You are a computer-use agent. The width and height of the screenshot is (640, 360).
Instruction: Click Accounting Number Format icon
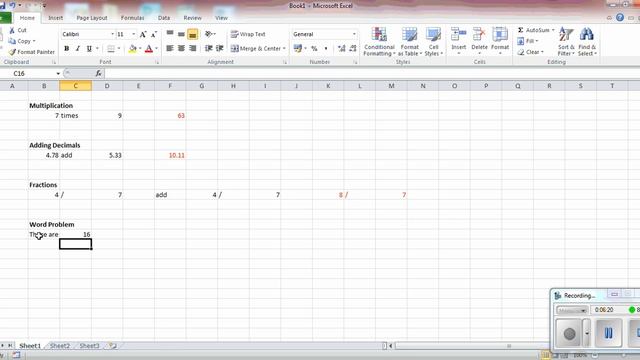[x=298, y=49]
